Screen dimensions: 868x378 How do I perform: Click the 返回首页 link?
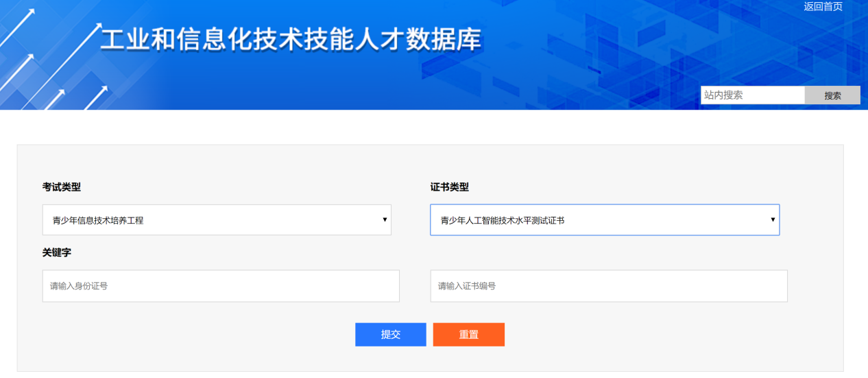pyautogui.click(x=823, y=6)
